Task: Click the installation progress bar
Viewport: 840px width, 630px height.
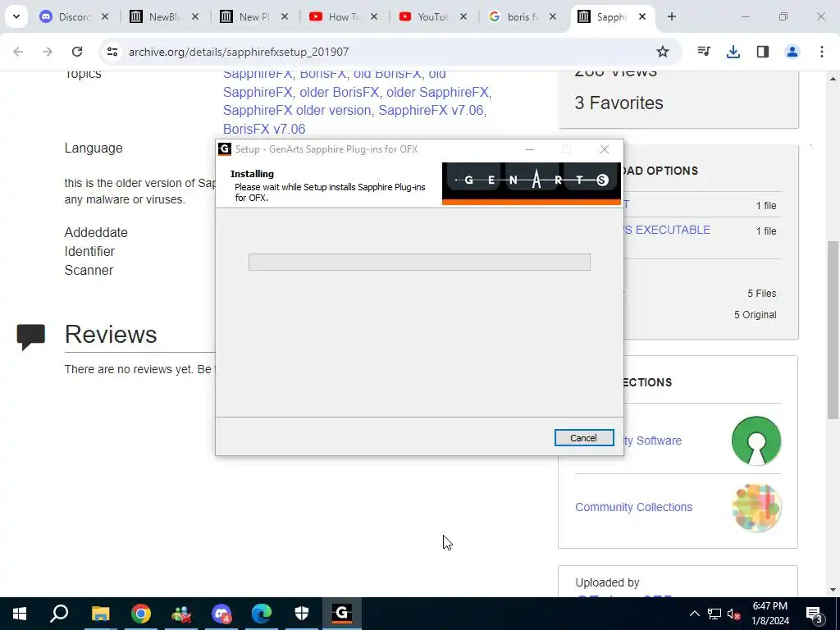Action: pos(419,262)
